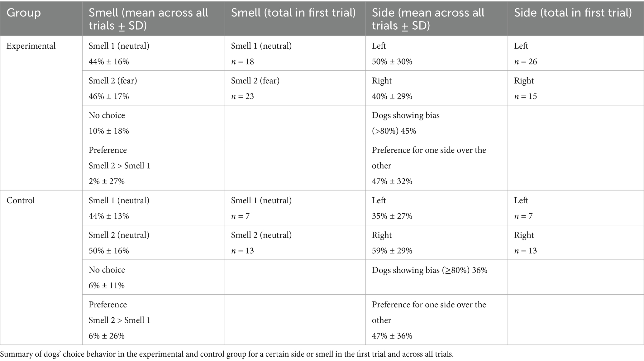Select the '50% ± 30%' left side value
Viewport: 644px width, 361px height.
[x=392, y=61]
